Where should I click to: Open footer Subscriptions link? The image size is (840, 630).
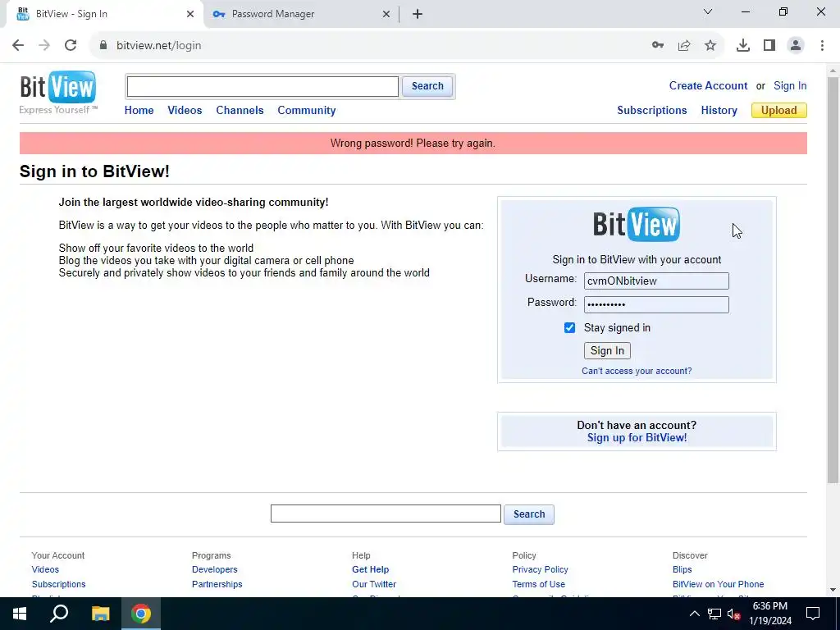(58, 584)
